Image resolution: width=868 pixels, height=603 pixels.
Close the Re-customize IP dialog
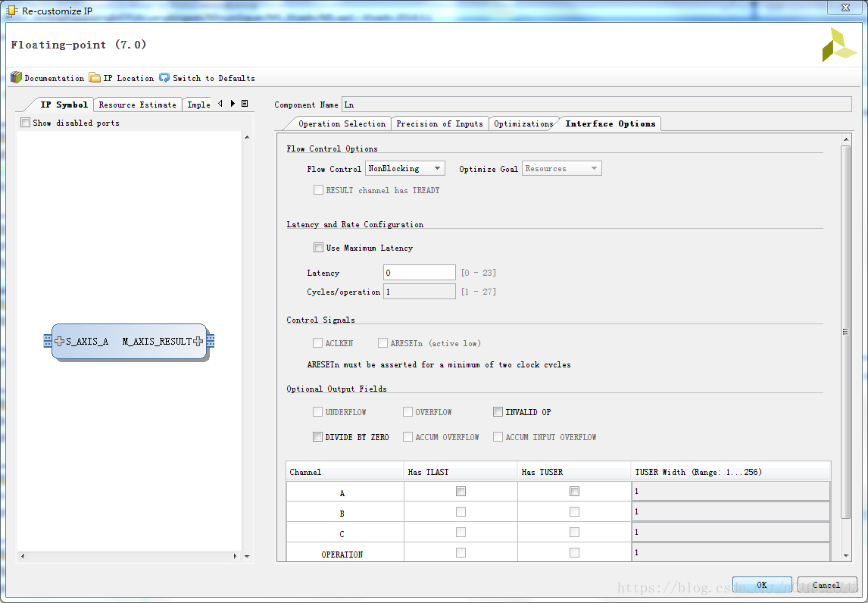click(845, 8)
